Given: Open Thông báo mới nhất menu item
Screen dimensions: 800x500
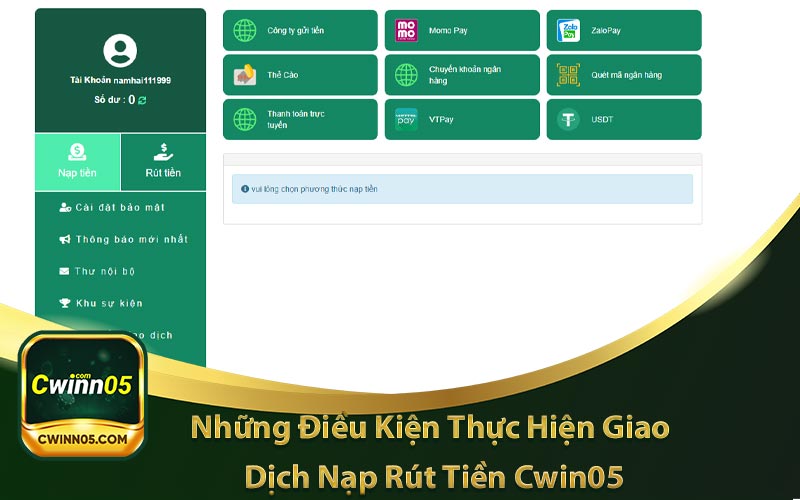Looking at the screenshot, I should click(x=123, y=239).
